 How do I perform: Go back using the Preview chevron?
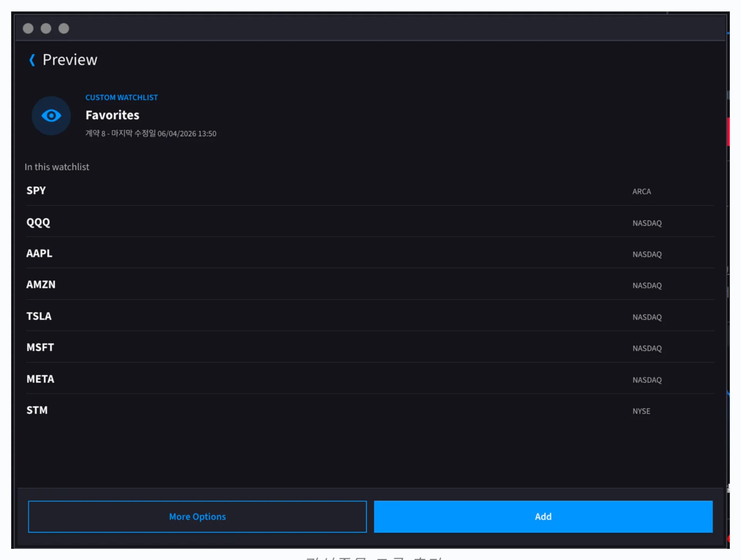[32, 60]
